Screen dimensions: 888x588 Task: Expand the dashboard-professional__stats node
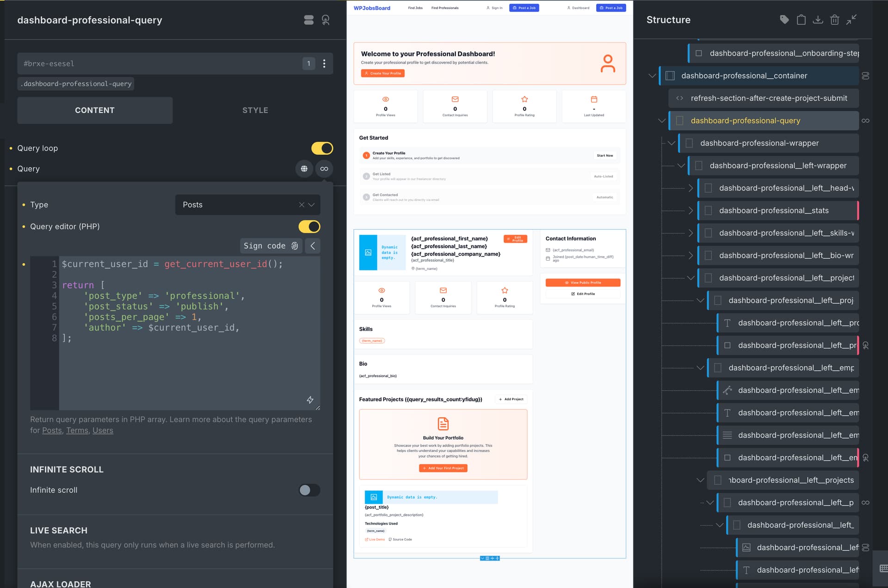point(691,211)
